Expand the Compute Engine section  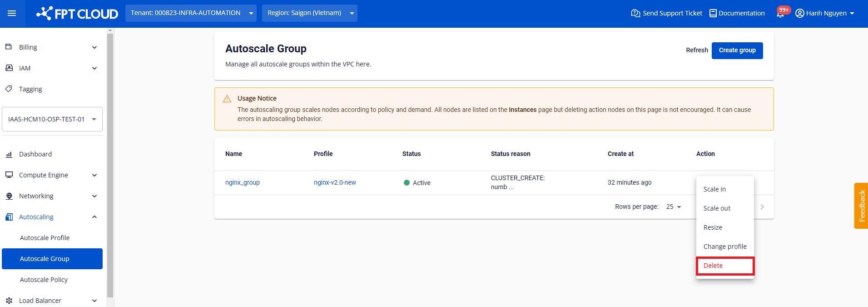point(94,175)
